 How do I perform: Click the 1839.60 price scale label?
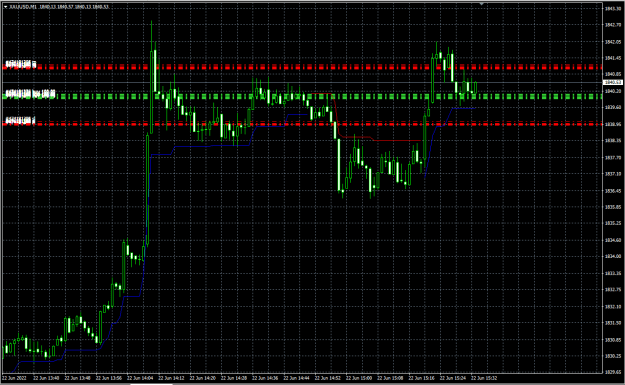tap(613, 107)
